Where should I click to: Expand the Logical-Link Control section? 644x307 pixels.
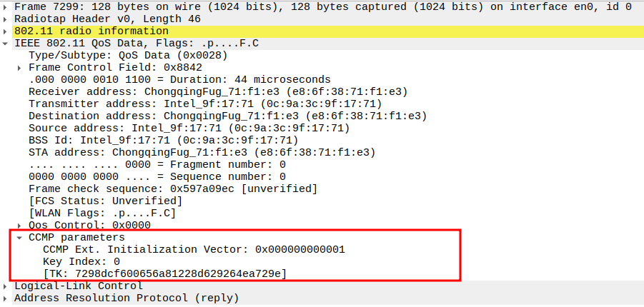pyautogui.click(x=6, y=286)
